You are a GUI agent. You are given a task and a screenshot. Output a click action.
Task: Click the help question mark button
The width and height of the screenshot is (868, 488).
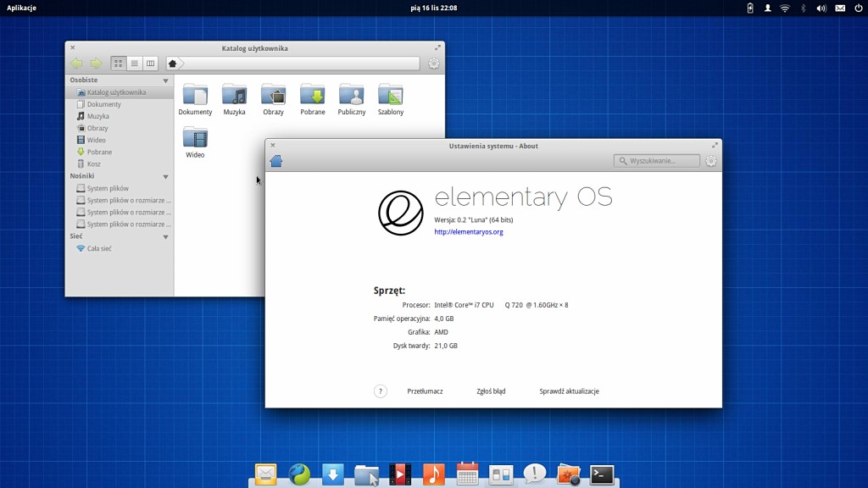click(x=381, y=391)
